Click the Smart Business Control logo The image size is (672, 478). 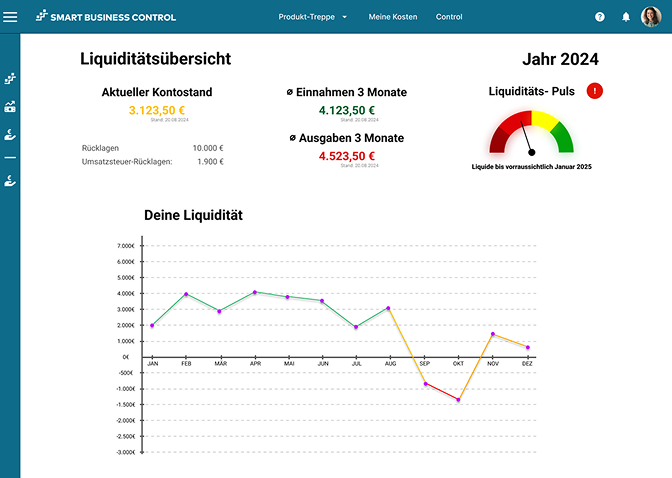[x=105, y=17]
